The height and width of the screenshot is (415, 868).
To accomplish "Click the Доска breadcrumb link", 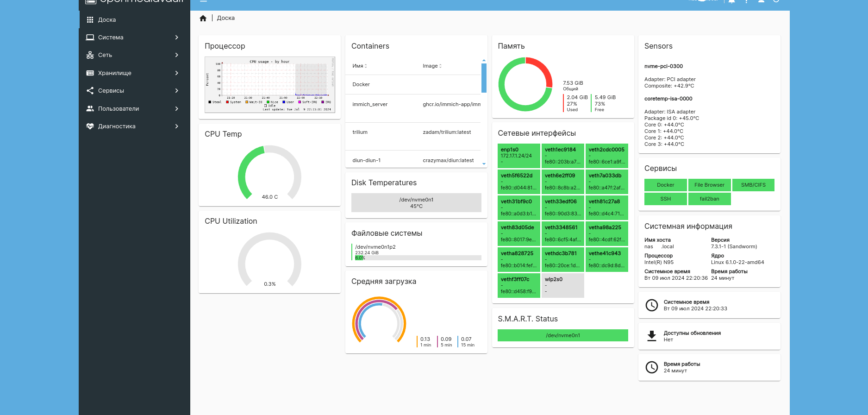I will tap(226, 18).
